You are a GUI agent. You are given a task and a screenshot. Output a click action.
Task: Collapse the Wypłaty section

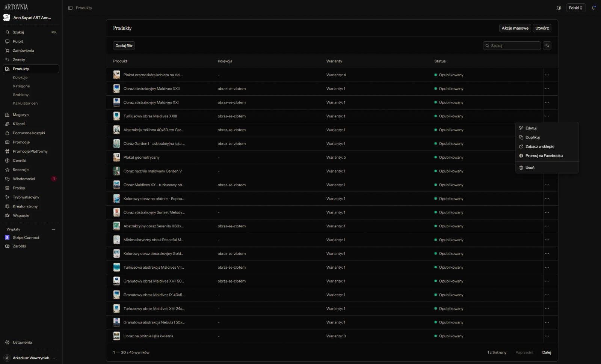(53, 230)
